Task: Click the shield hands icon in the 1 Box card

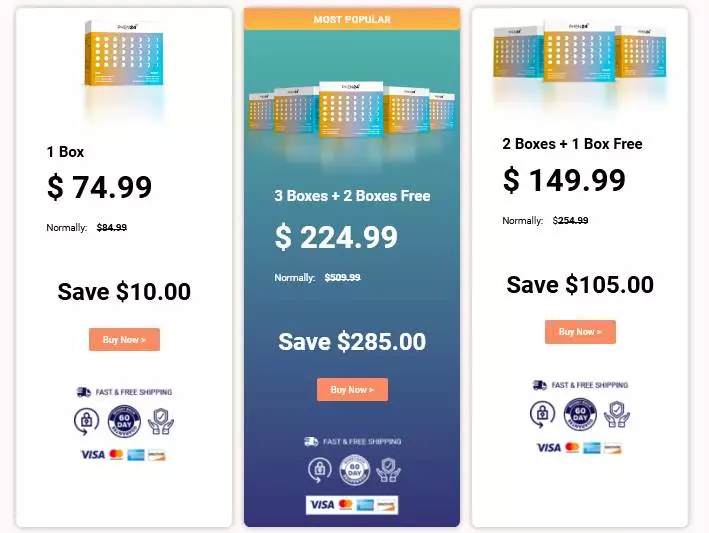Action: 161,421
